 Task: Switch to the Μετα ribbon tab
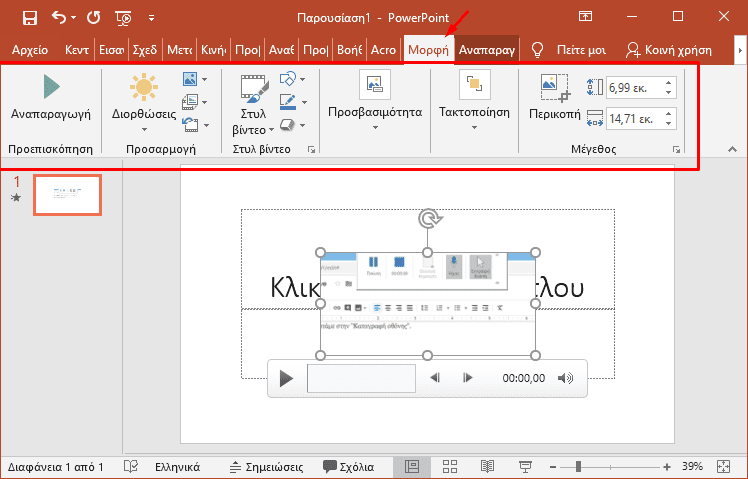(179, 50)
